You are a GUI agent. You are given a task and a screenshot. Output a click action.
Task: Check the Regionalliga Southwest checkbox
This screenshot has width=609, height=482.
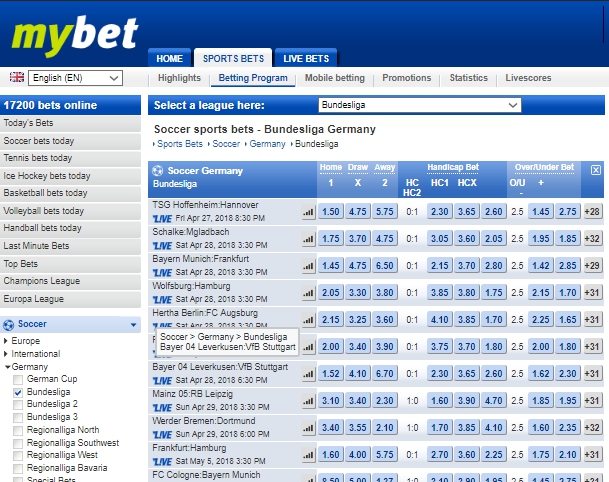pos(18,444)
